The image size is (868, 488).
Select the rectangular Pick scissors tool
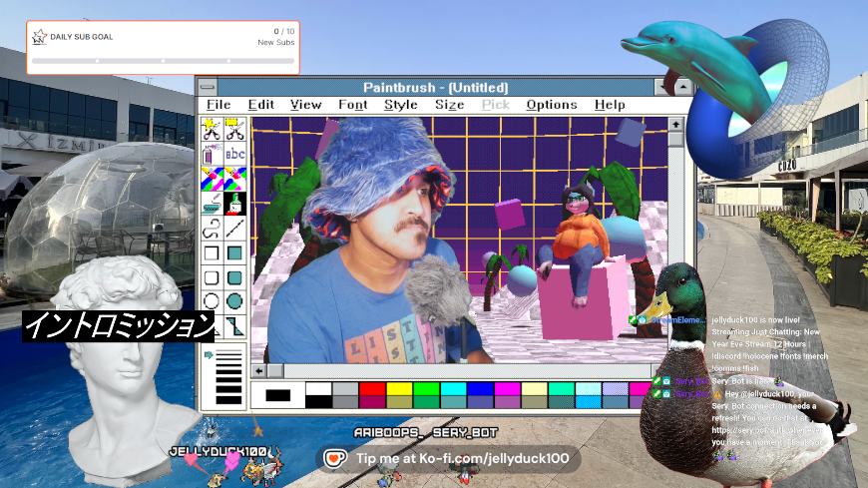click(x=234, y=129)
